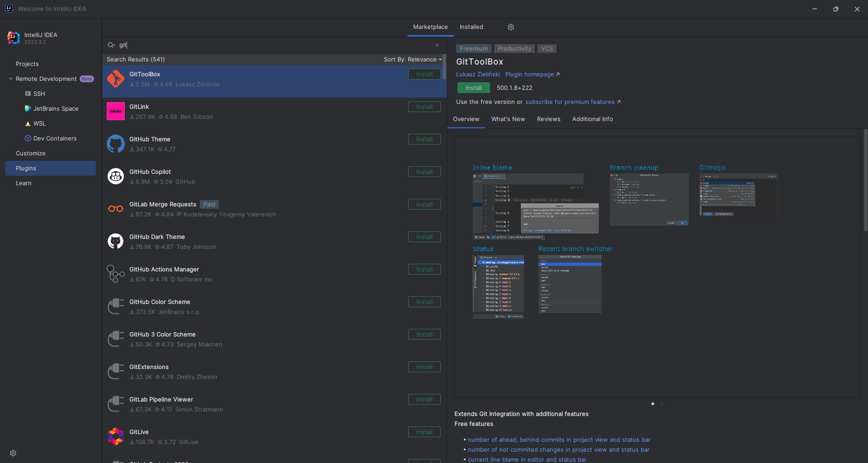868x463 pixels.
Task: Click the search magnifier history icon
Action: click(x=111, y=45)
